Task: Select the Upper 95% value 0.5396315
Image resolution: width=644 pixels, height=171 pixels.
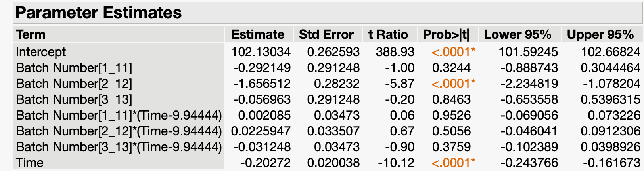Action: pos(610,99)
